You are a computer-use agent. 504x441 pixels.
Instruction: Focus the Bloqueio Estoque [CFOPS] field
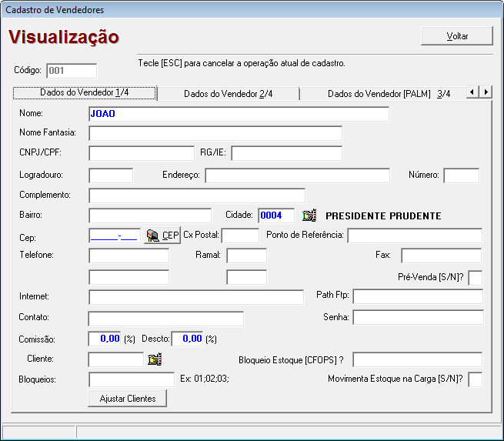click(417, 359)
